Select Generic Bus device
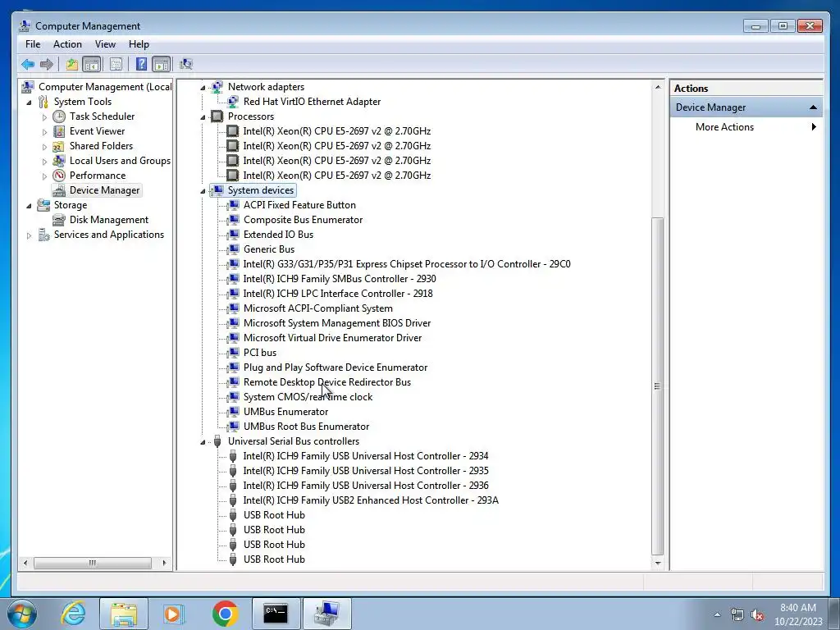This screenshot has width=840, height=630. pyautogui.click(x=268, y=249)
